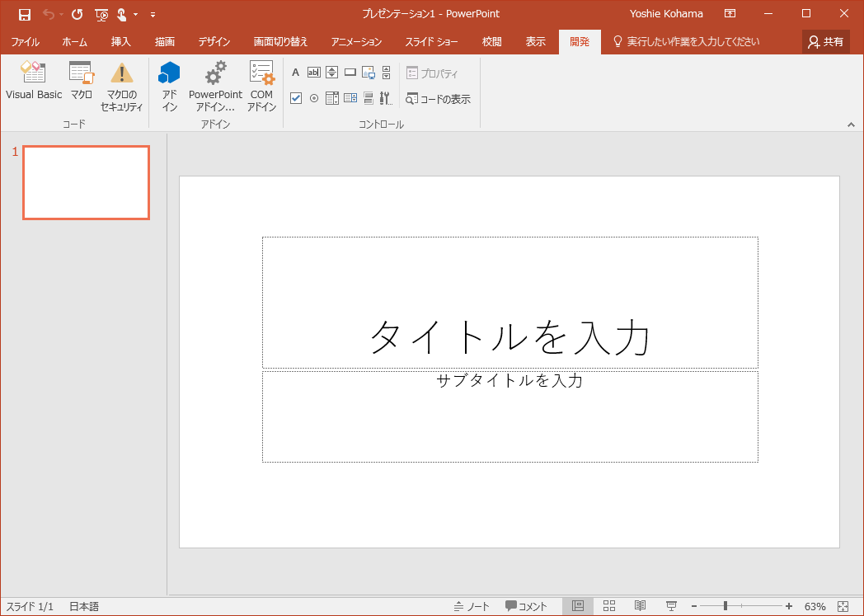Click the COM アドイン button
The image size is (864, 616).
(261, 86)
